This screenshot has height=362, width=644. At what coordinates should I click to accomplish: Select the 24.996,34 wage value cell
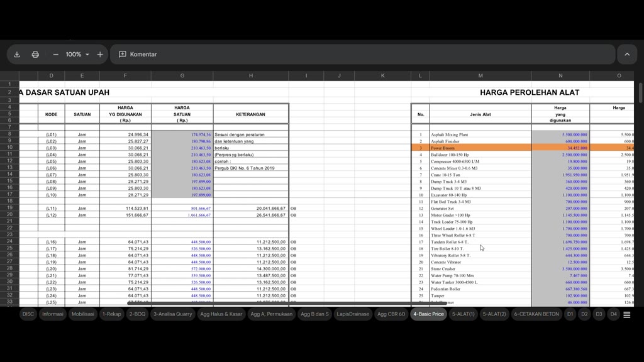(x=125, y=134)
